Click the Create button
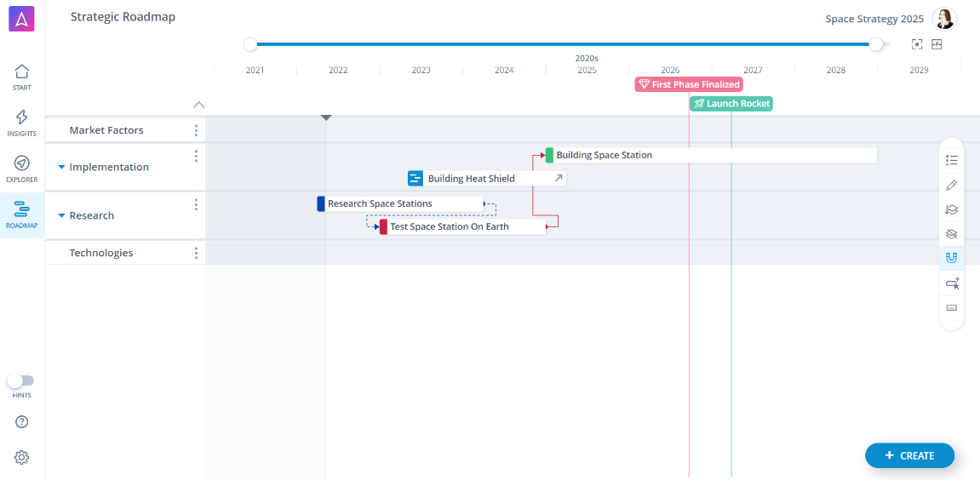 [909, 455]
